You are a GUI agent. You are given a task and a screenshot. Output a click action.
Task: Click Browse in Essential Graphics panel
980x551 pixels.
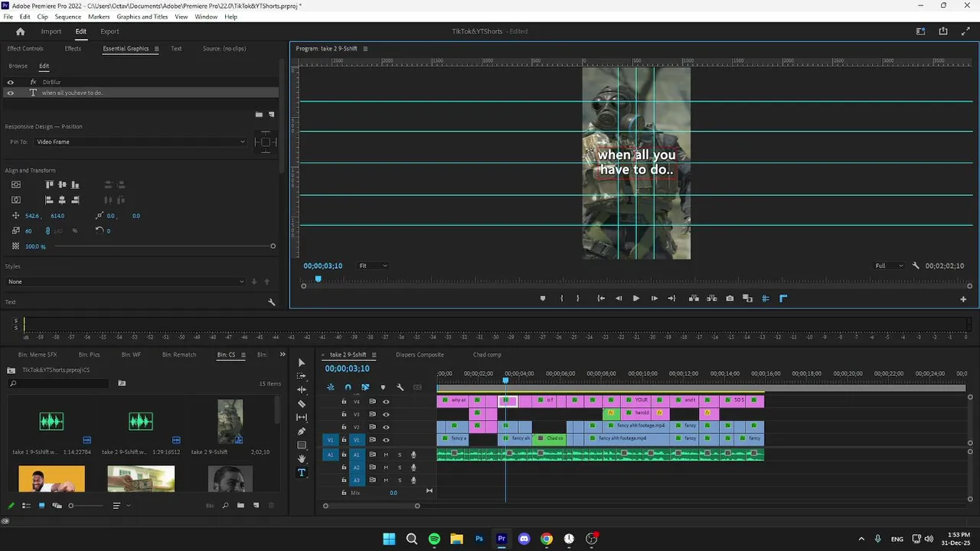click(x=18, y=66)
